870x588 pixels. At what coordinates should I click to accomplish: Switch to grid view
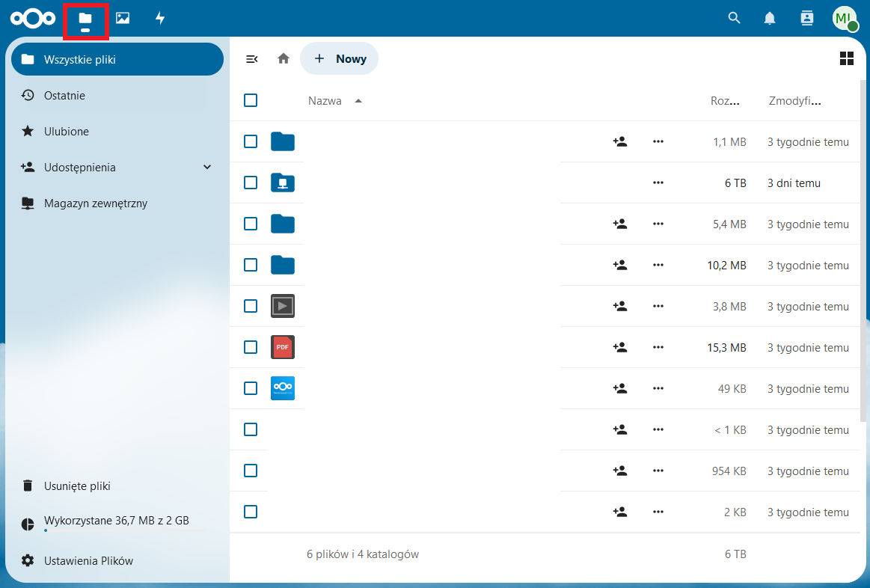coord(847,59)
